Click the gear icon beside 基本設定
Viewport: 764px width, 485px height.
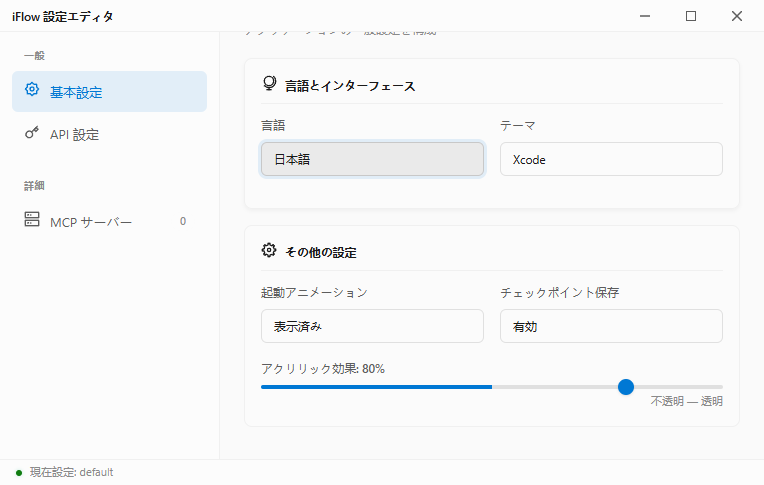[32, 91]
